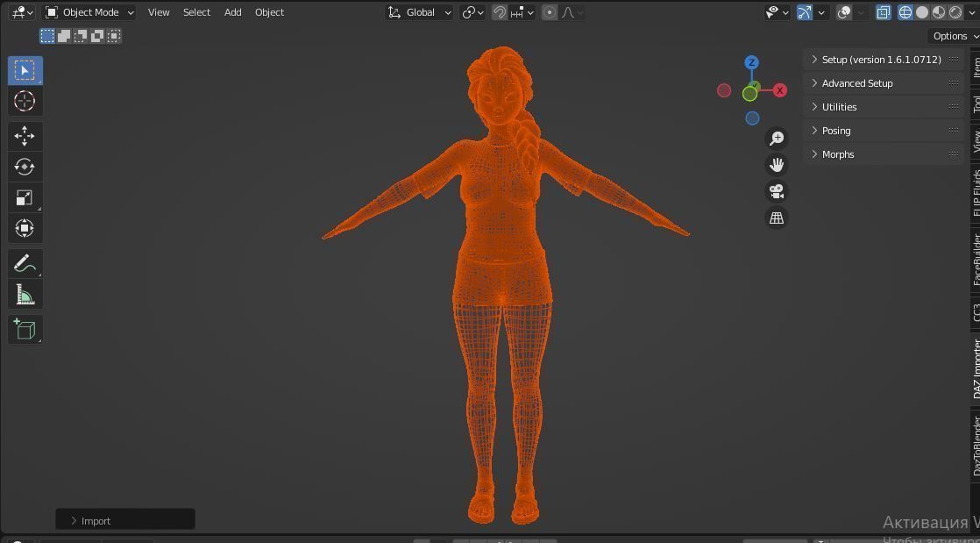
Task: Click negative X axis red circle on gizmo
Action: (724, 90)
